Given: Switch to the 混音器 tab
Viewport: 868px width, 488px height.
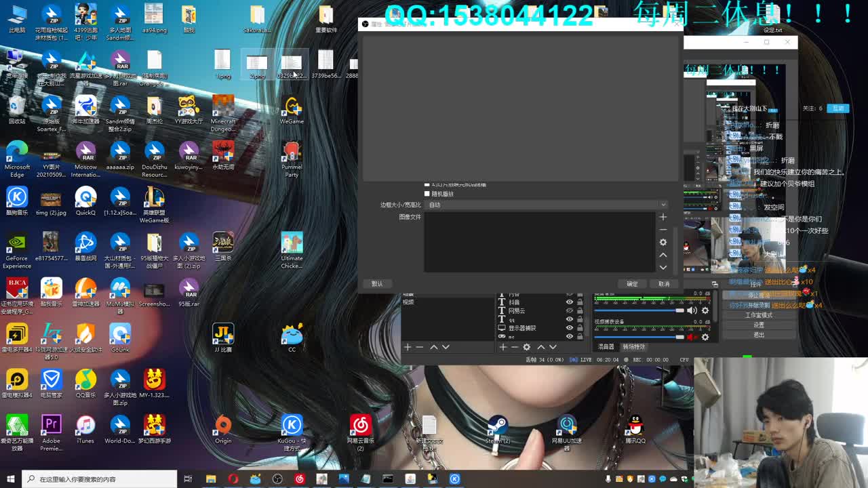Looking at the screenshot, I should pos(606,347).
